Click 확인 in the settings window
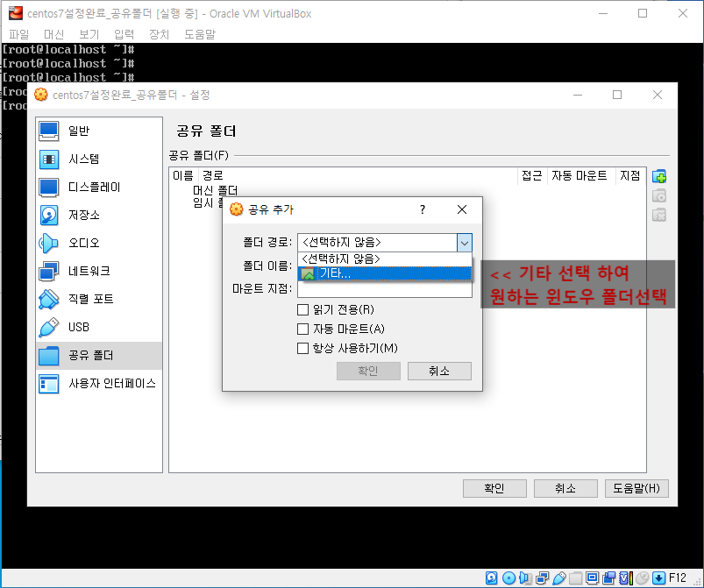This screenshot has width=704, height=588. coord(494,488)
